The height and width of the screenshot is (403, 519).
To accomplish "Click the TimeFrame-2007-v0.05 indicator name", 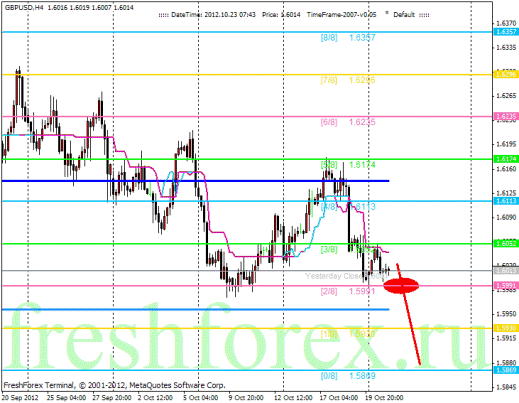I will [341, 15].
